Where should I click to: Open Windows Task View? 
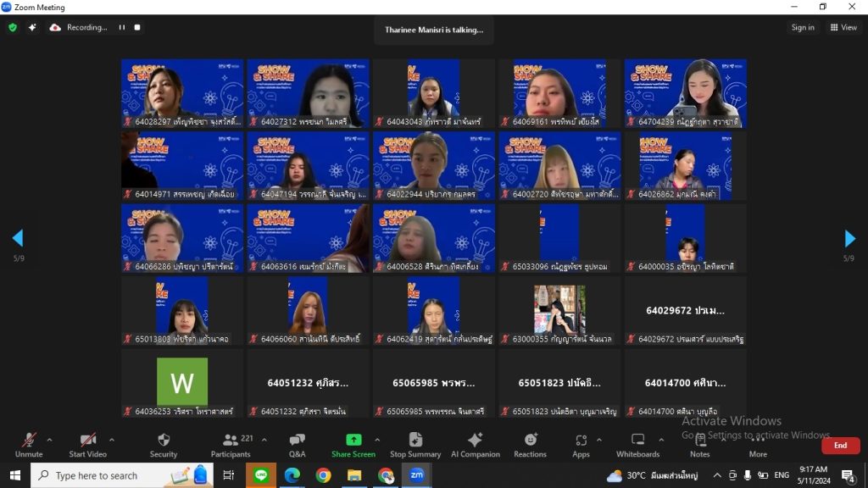229,475
